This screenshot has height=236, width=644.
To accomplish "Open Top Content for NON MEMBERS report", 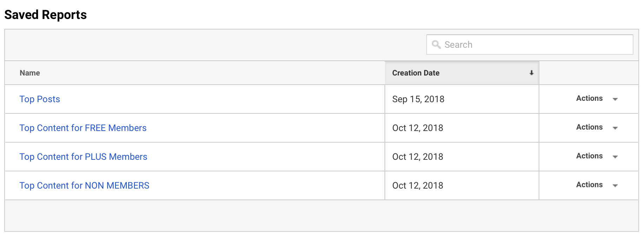I will pyautogui.click(x=84, y=186).
